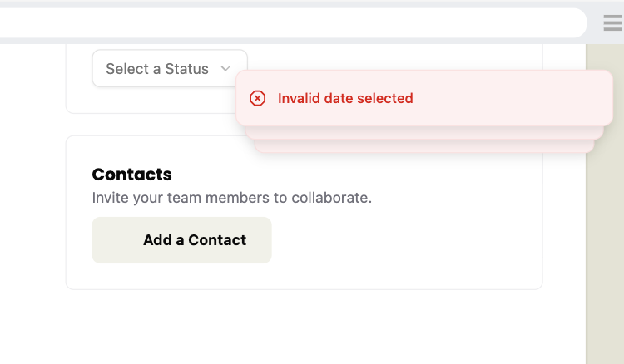Viewport: 624px width, 364px height.
Task: Click the Invalid date selected message text
Action: [345, 98]
